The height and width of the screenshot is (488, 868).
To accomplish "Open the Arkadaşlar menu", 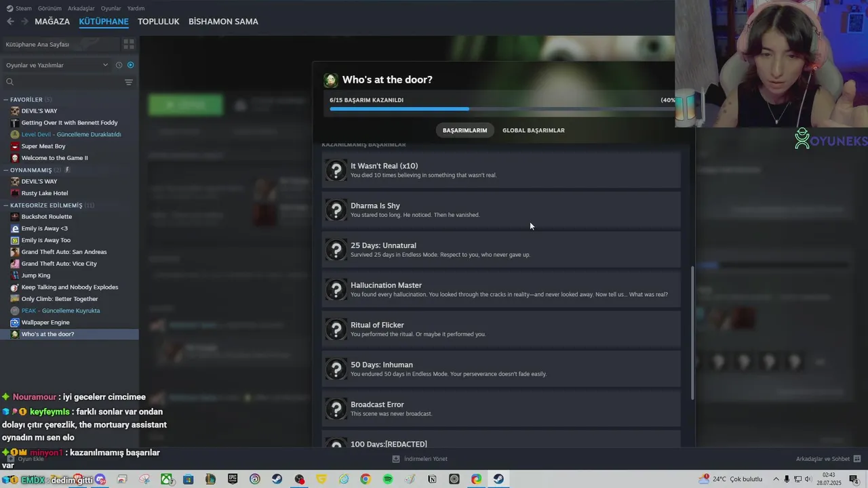I will click(x=81, y=8).
